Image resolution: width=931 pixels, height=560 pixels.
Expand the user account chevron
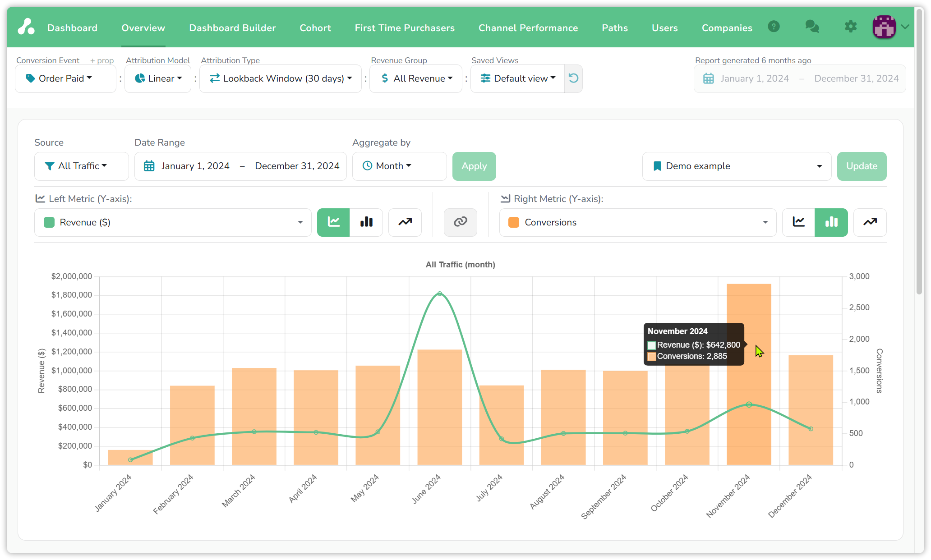(x=905, y=27)
